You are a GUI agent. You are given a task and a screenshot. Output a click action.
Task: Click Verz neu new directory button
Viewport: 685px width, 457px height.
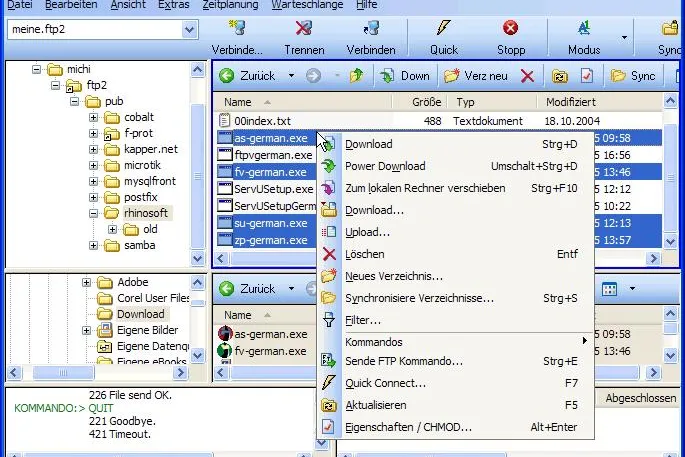click(x=475, y=76)
